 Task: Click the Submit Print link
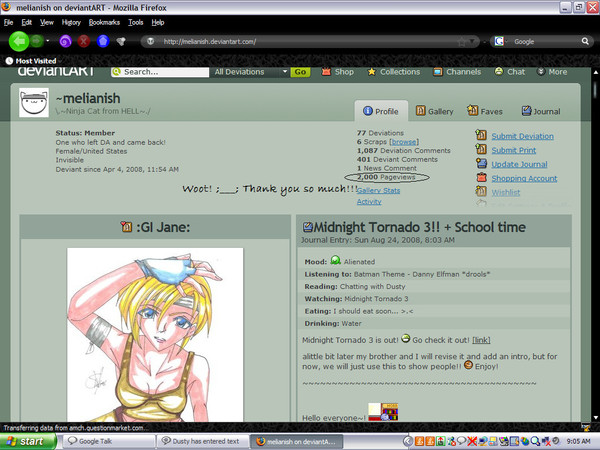point(514,150)
